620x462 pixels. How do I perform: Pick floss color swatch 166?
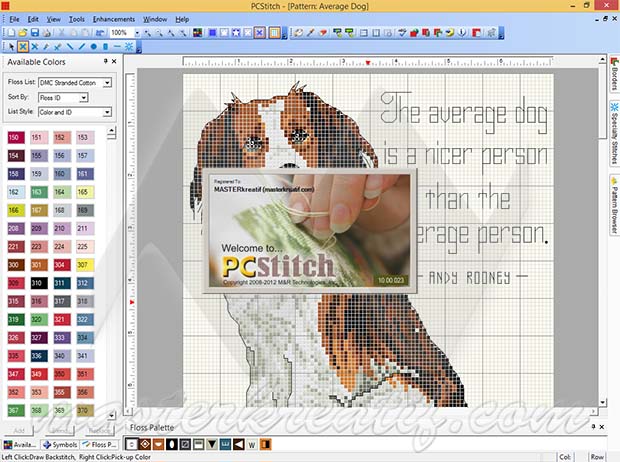[16, 210]
